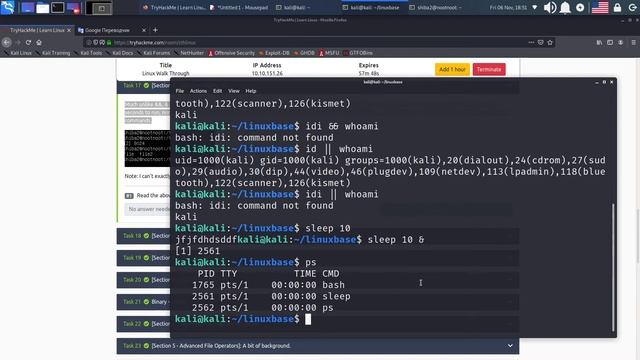Open the Kali Training bookmark

pos(53,53)
